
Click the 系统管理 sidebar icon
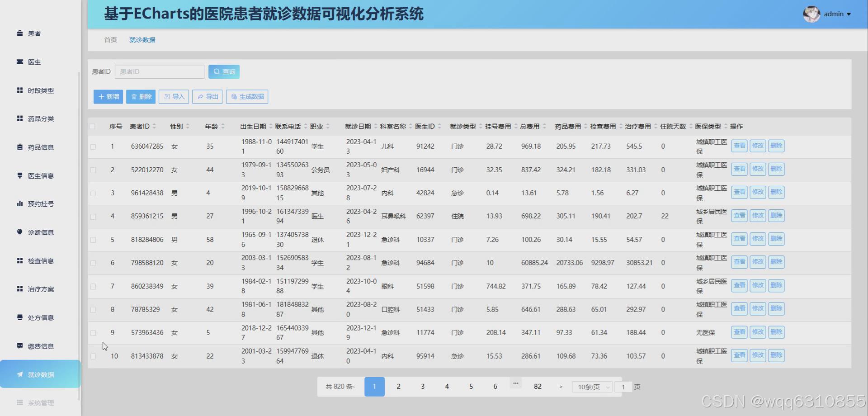click(20, 402)
